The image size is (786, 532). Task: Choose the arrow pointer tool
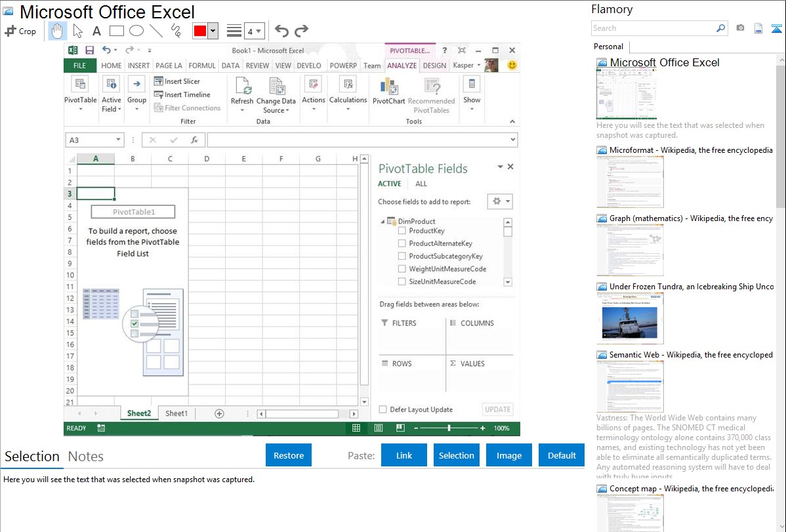(x=77, y=31)
